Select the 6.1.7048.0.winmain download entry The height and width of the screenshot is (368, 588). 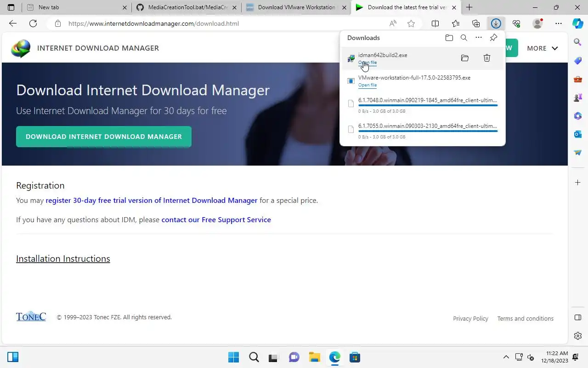pos(423,105)
